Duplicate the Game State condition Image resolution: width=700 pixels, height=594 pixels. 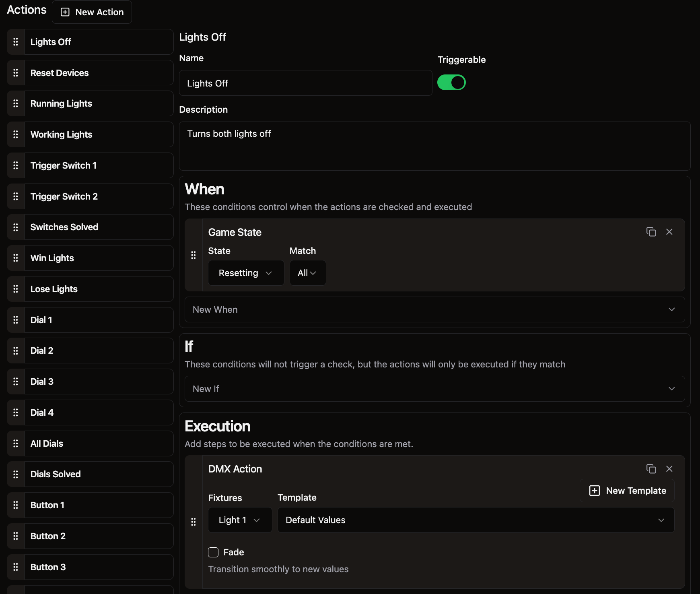coord(651,232)
